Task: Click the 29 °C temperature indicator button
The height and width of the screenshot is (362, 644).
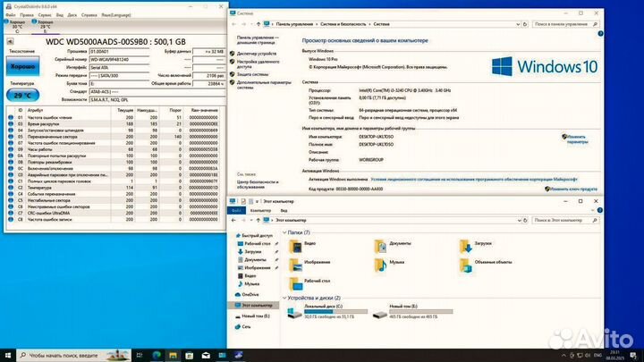Action: tap(22, 96)
